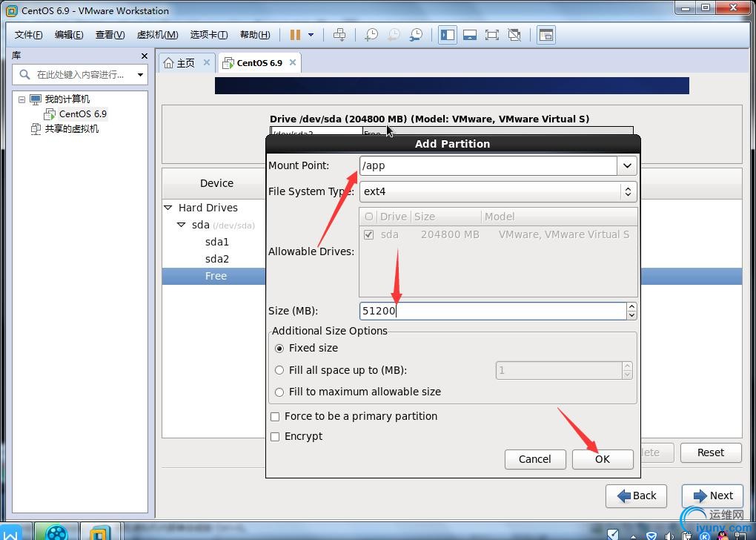Select Fill to maximum allowable size
Image resolution: width=756 pixels, height=540 pixels.
point(279,392)
